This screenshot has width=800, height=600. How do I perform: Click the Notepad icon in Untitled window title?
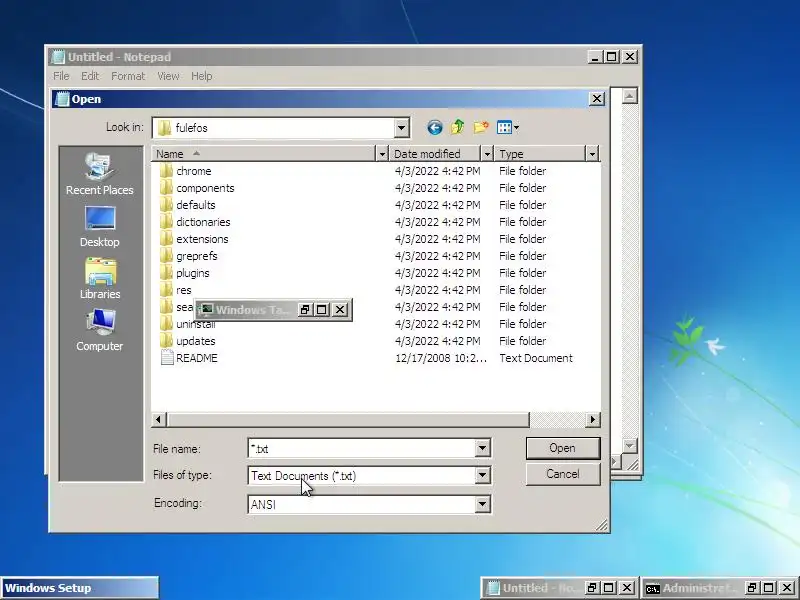click(58, 57)
